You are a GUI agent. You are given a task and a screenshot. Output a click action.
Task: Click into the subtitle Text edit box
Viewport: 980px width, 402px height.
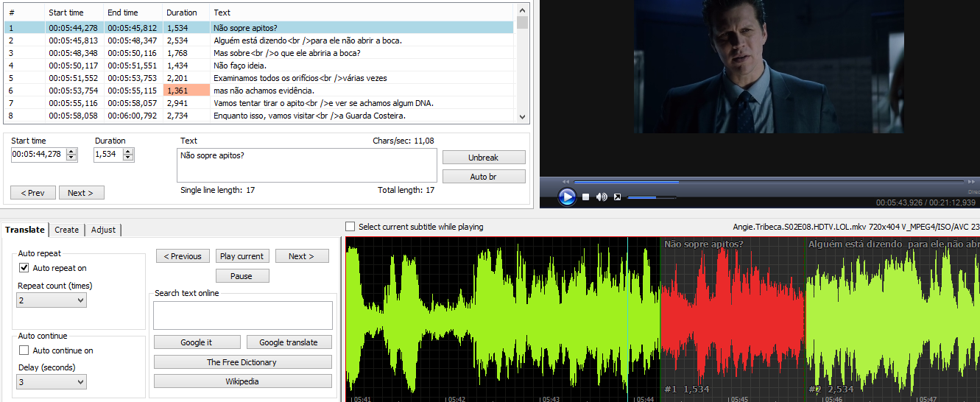(x=307, y=165)
